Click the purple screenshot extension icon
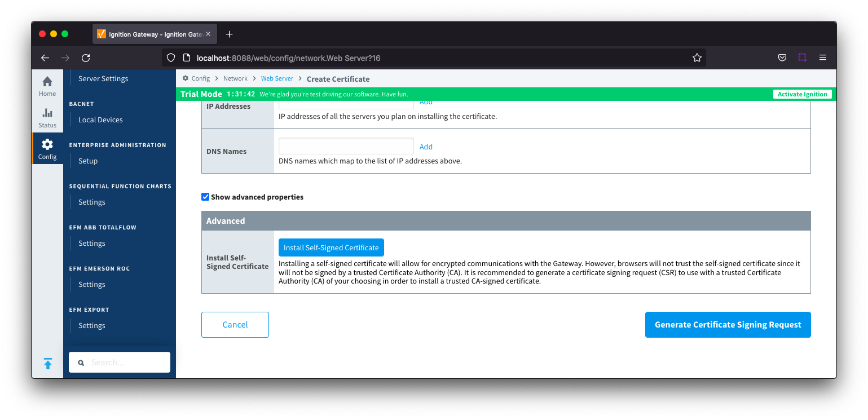The height and width of the screenshot is (420, 868). tap(802, 58)
